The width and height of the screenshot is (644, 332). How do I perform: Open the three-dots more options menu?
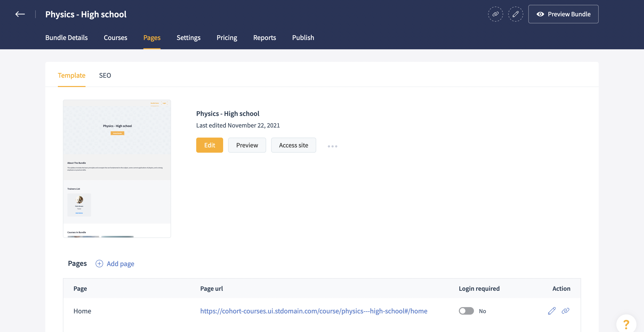(332, 146)
